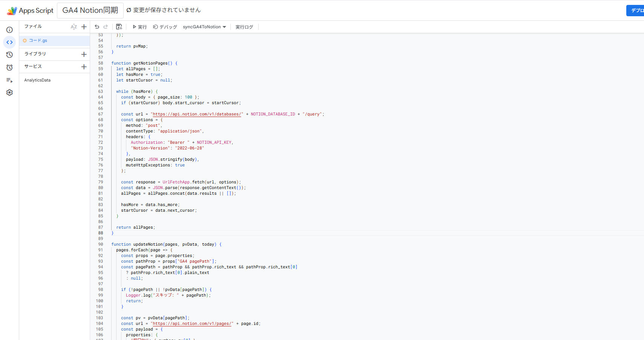The width and height of the screenshot is (644, 340).
Task: Click the return allPages statement
Action: click(x=136, y=227)
